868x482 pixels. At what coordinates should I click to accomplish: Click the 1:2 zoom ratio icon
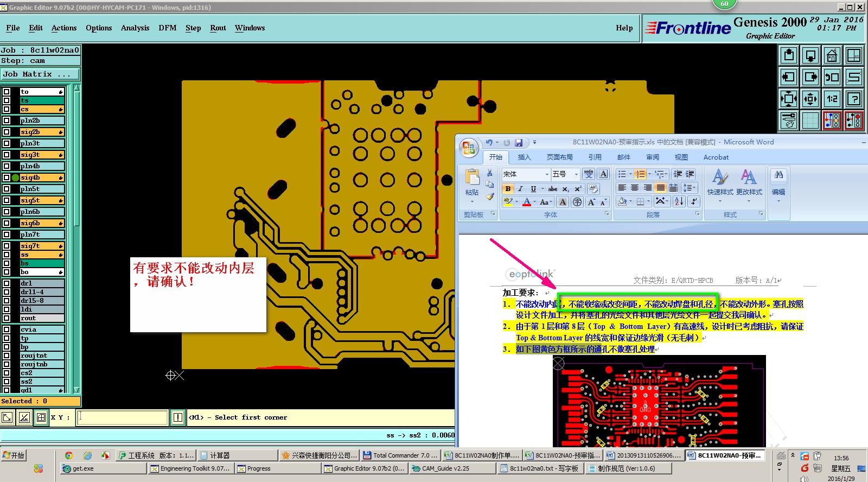[832, 99]
